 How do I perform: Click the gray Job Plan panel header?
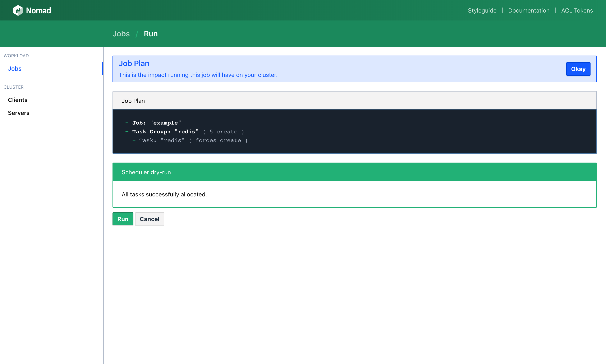coord(354,101)
